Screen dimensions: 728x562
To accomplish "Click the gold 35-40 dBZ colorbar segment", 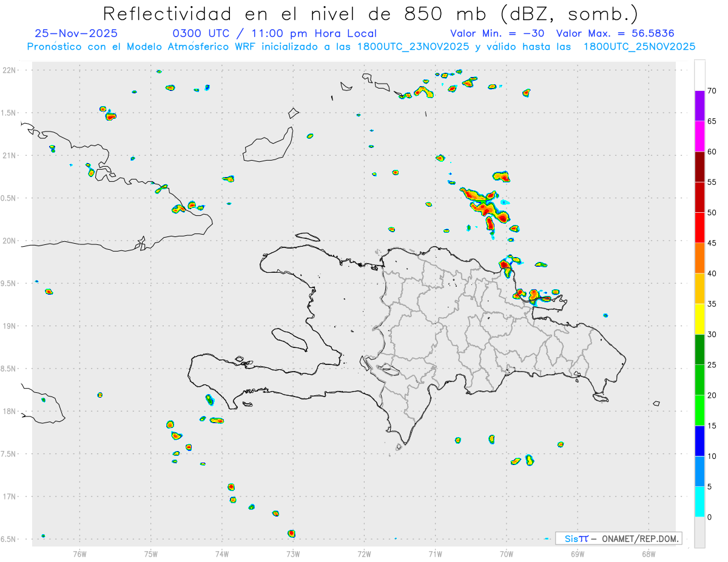I will click(x=699, y=289).
